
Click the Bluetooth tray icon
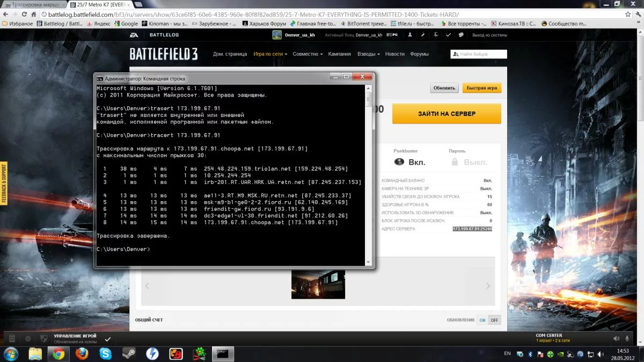click(530, 354)
